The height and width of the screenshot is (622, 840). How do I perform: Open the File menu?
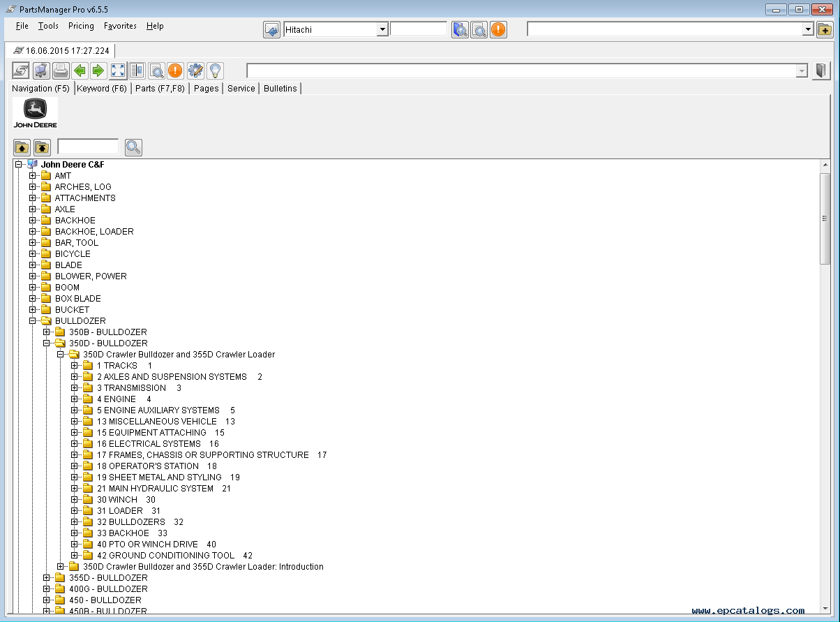coord(22,26)
